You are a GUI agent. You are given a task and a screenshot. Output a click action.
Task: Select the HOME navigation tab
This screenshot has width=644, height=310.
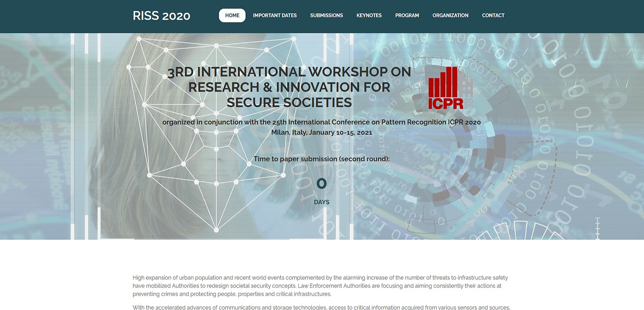pos(232,15)
